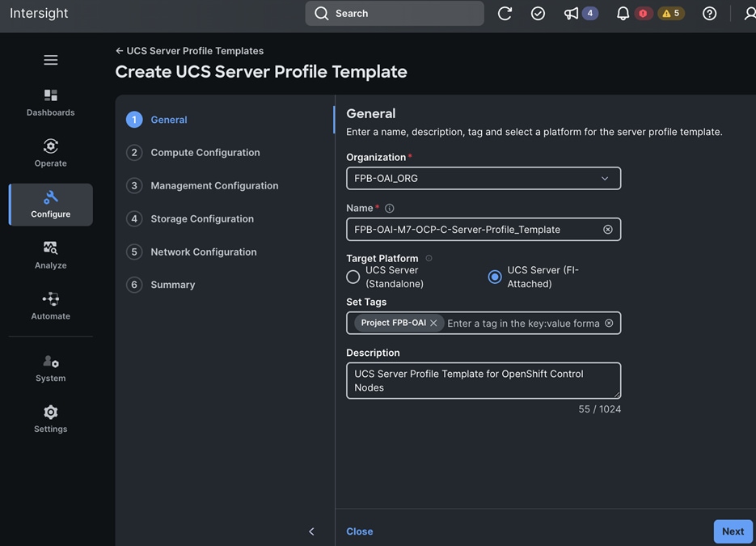Image resolution: width=756 pixels, height=546 pixels.
Task: Go to Network Configuration step
Action: (x=192, y=252)
